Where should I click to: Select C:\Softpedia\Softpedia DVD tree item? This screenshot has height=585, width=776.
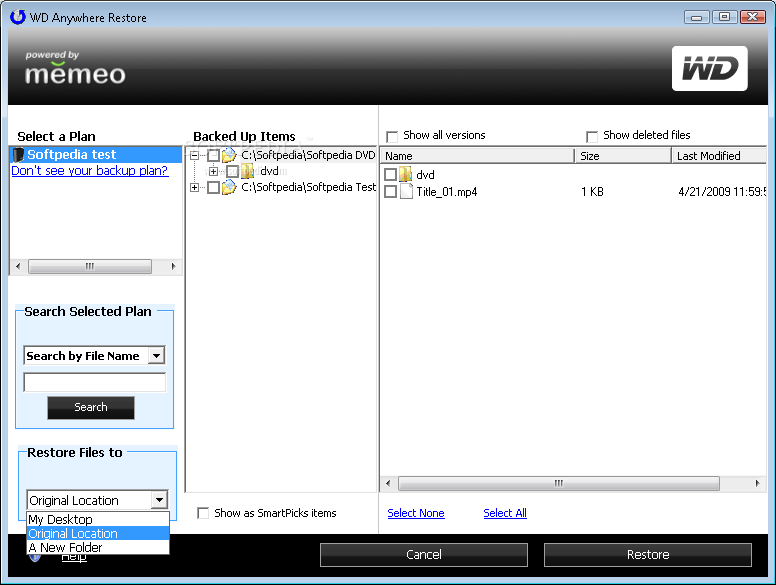(308, 155)
